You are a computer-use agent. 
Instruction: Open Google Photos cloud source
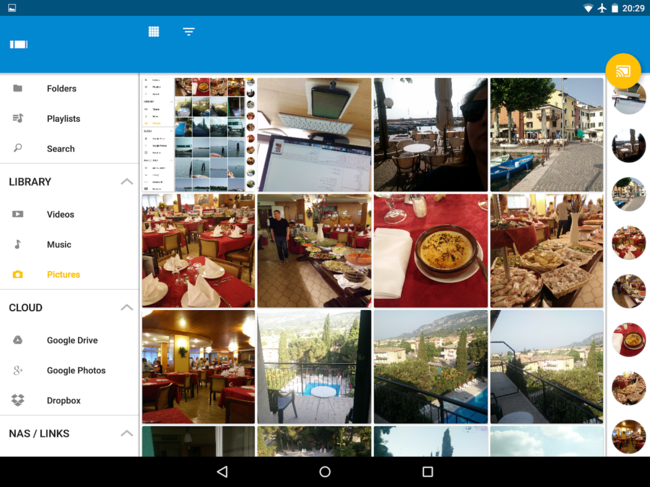tap(69, 370)
